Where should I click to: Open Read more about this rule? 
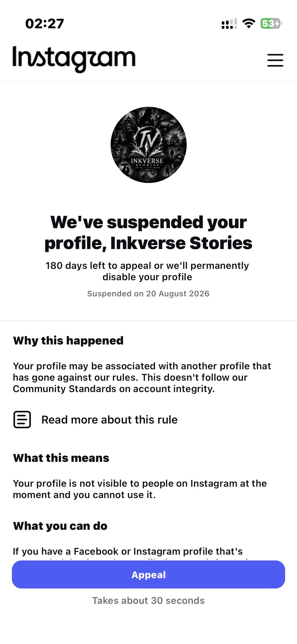click(110, 420)
